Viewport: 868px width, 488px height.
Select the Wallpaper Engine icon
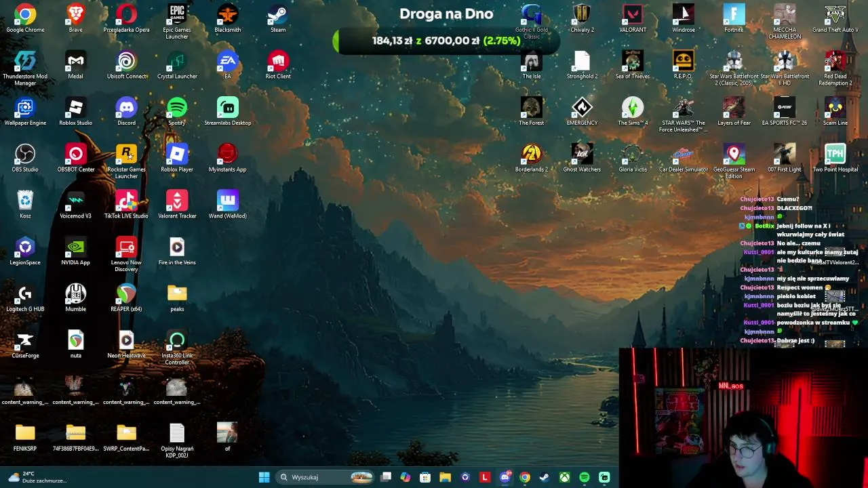(x=25, y=112)
